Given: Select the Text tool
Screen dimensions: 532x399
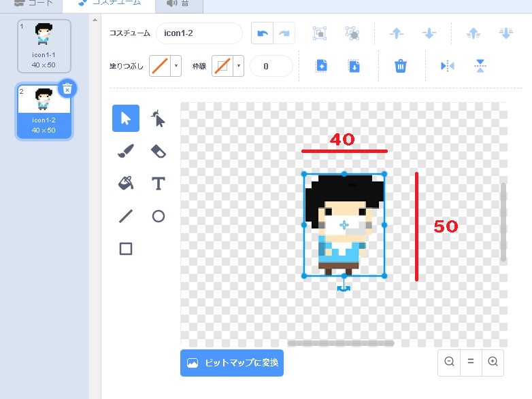Looking at the screenshot, I should click(158, 183).
